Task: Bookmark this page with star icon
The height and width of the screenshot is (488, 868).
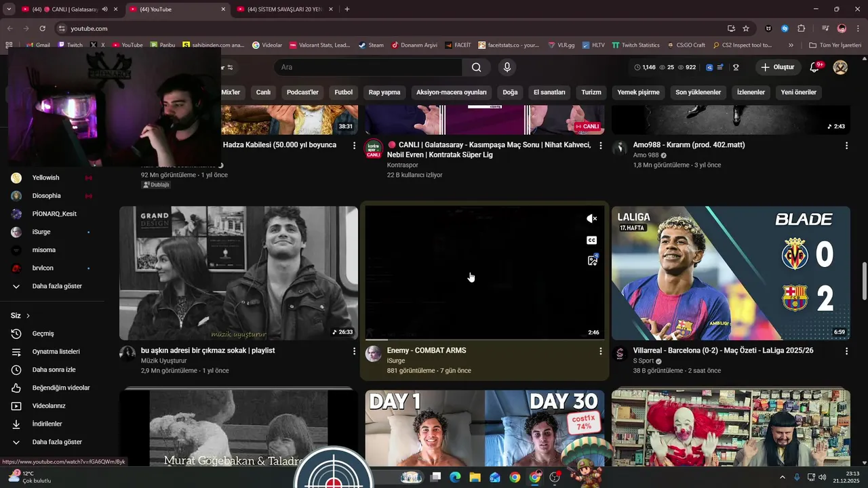Action: tap(746, 28)
